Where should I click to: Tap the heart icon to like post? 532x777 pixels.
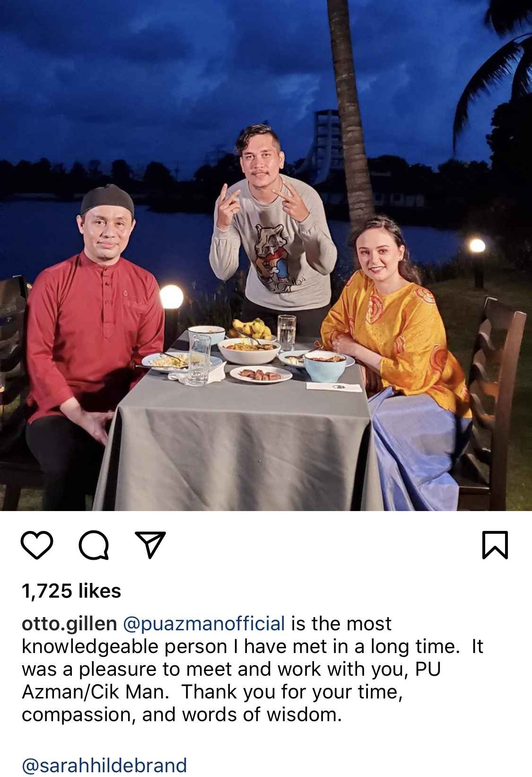coord(37,545)
